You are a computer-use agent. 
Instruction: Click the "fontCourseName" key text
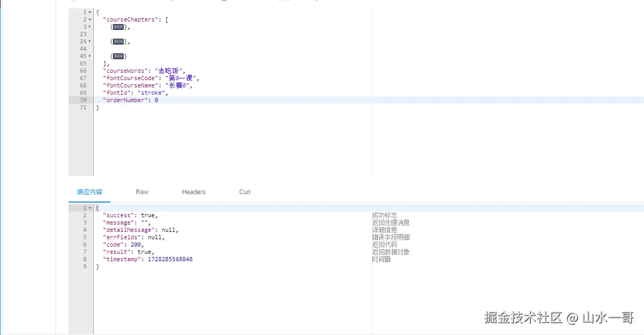coord(130,85)
